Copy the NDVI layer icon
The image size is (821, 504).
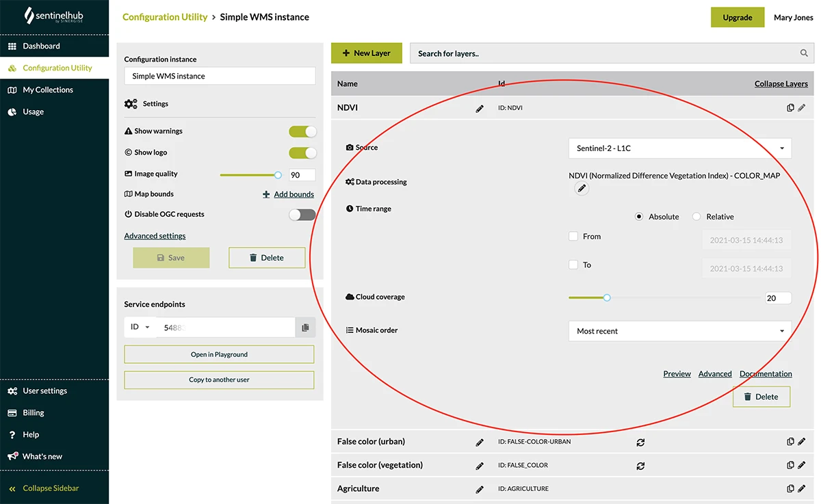tap(791, 108)
